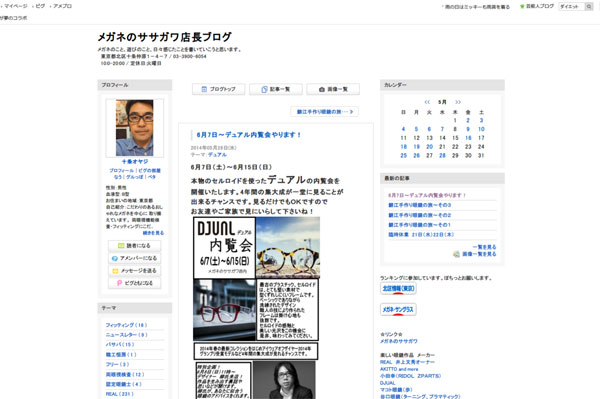The height and width of the screenshot is (399, 600).
Task: Select day 6 in the calendar
Action: [429, 129]
